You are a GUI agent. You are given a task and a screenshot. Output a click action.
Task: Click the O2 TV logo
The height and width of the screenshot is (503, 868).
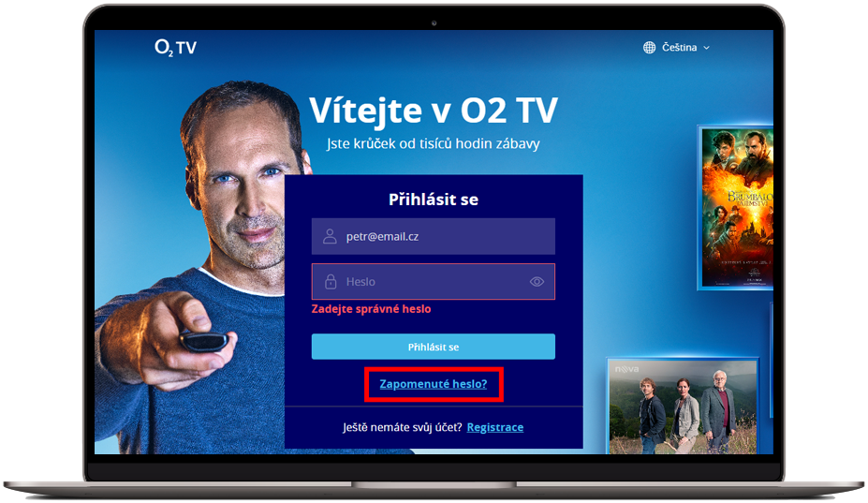175,48
